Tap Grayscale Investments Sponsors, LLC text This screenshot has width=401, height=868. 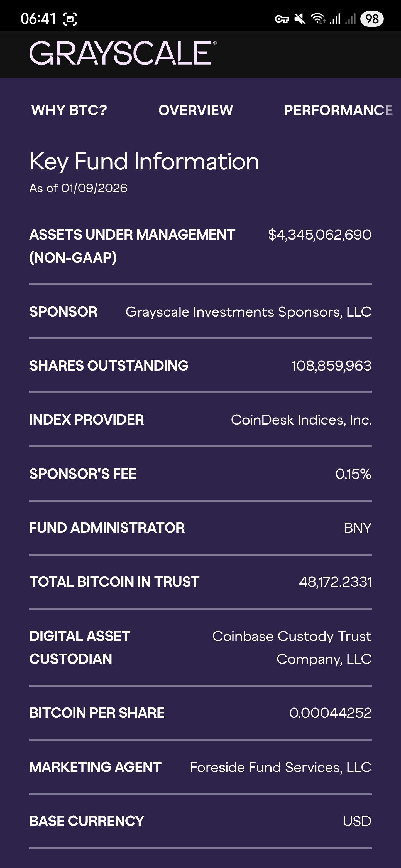(x=248, y=312)
